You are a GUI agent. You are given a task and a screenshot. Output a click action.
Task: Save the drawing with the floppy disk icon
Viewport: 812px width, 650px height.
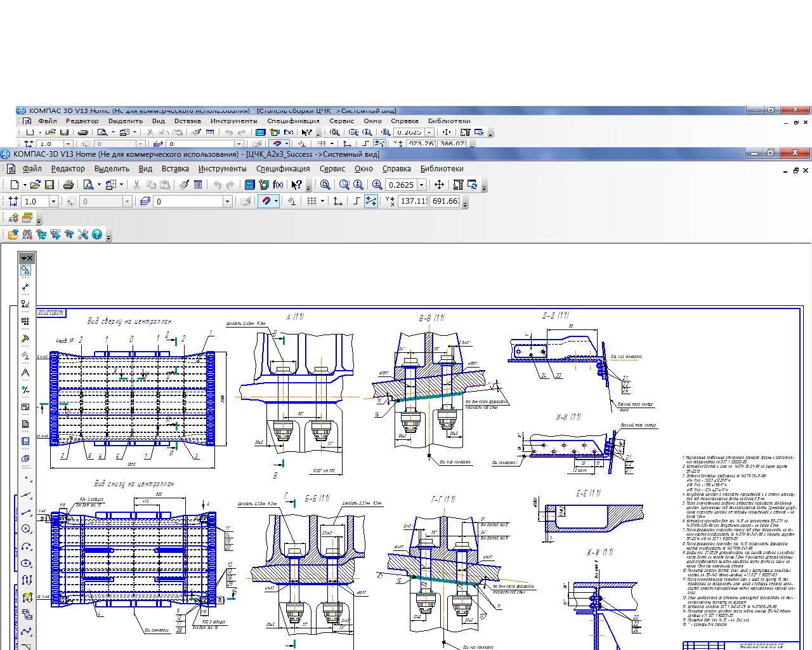click(49, 185)
